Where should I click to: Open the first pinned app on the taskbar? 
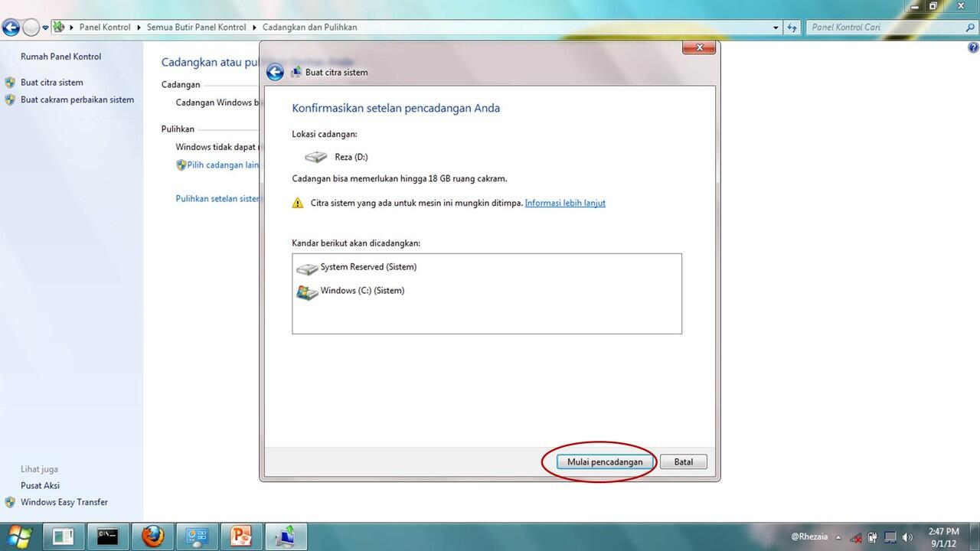(x=63, y=536)
